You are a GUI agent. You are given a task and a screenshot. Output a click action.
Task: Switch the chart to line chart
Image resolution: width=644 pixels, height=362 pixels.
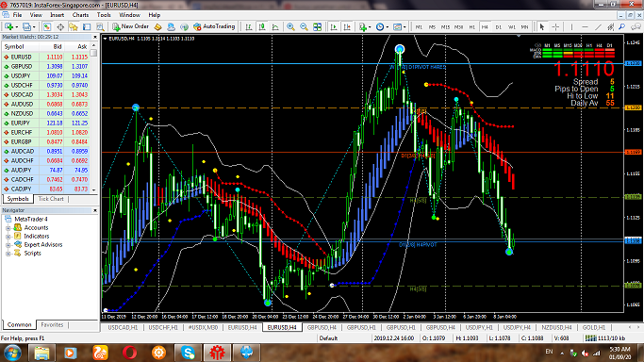click(275, 26)
